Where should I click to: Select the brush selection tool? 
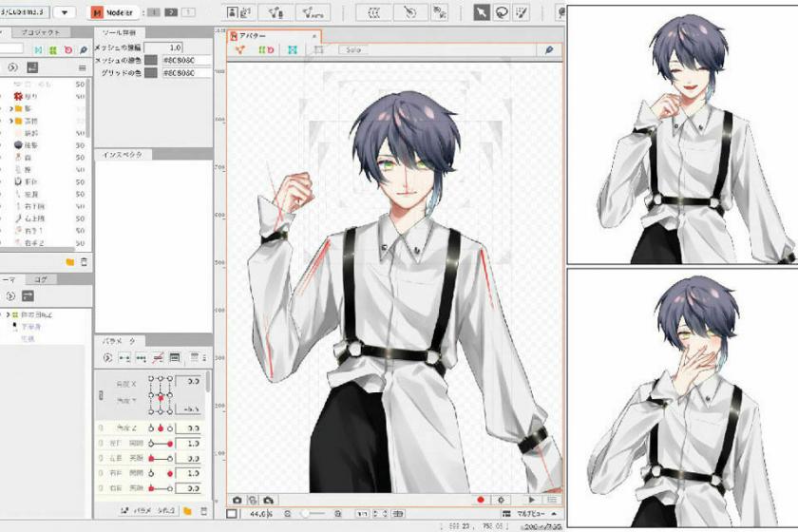[522, 12]
